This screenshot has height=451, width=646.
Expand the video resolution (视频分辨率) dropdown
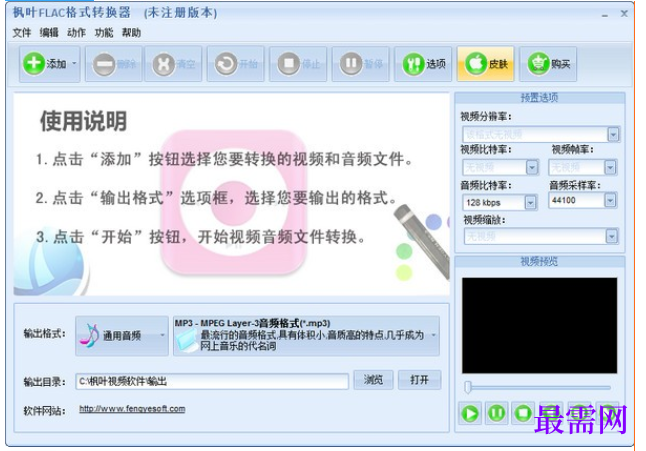click(x=613, y=134)
